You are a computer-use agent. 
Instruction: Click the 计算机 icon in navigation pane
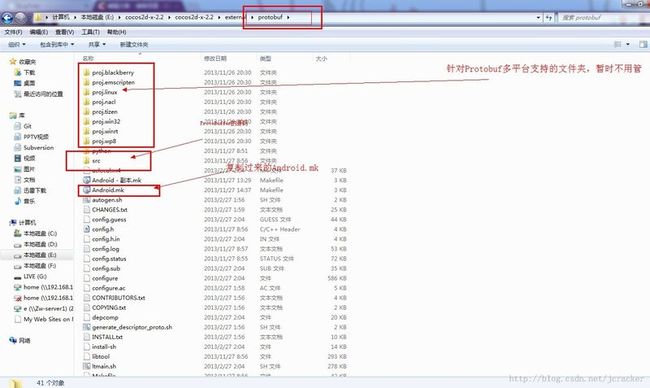click(x=13, y=223)
